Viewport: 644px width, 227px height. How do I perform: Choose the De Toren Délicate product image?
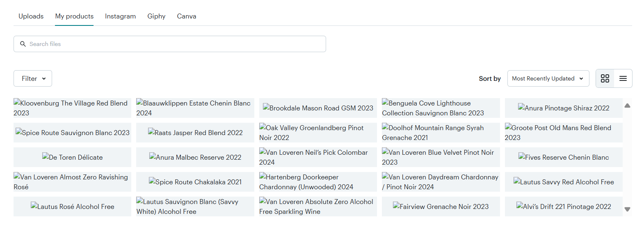click(72, 157)
